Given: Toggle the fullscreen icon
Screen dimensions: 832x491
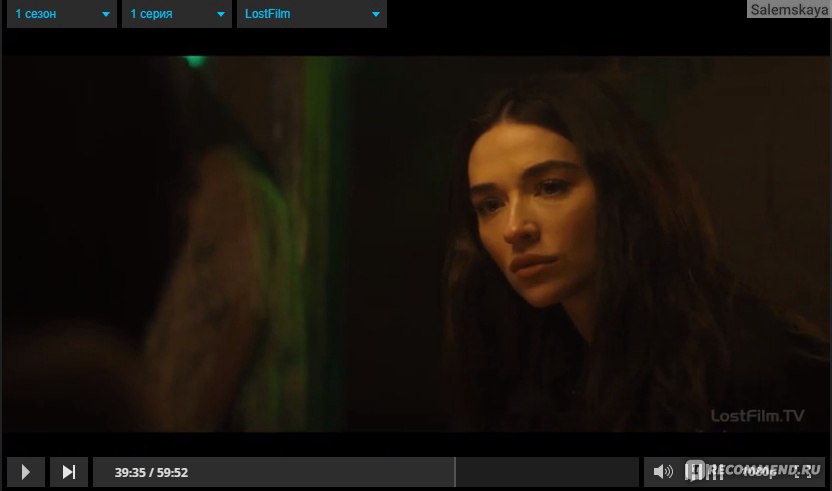Looking at the screenshot, I should pyautogui.click(x=804, y=471).
